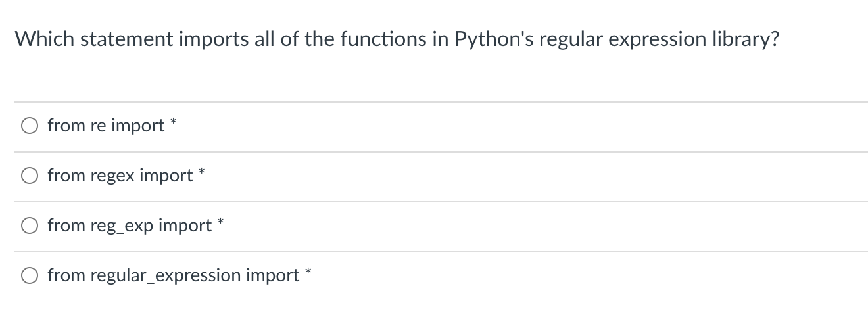Click the asterisk after 'from reg_exp import'
Image resolution: width=868 pixels, height=309 pixels.
point(222,222)
